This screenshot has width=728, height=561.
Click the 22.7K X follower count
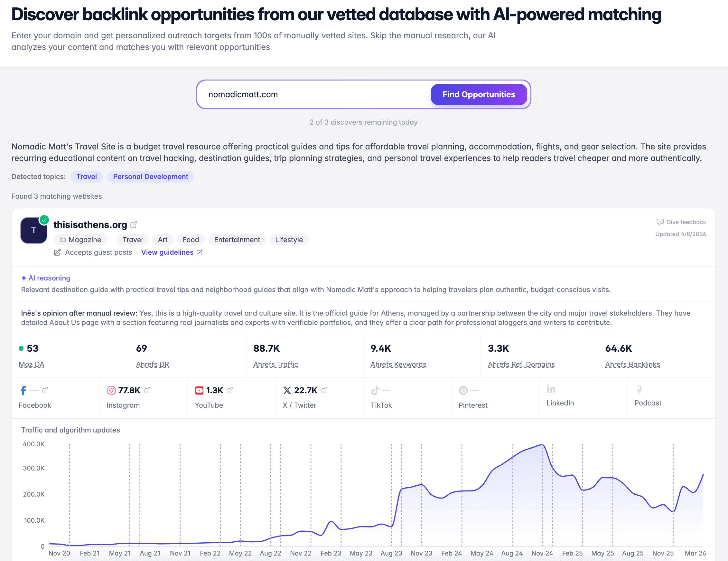[x=306, y=390]
